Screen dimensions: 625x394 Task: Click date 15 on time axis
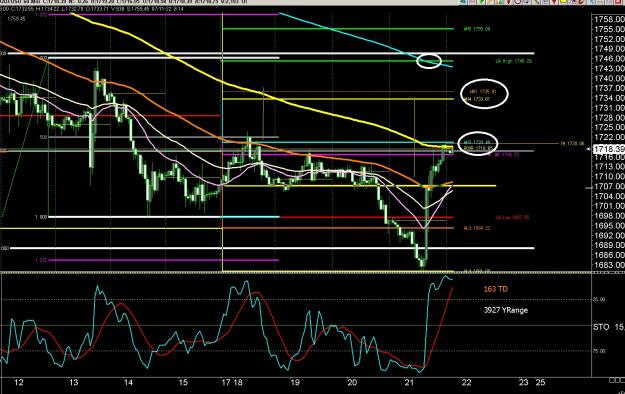[x=183, y=382]
